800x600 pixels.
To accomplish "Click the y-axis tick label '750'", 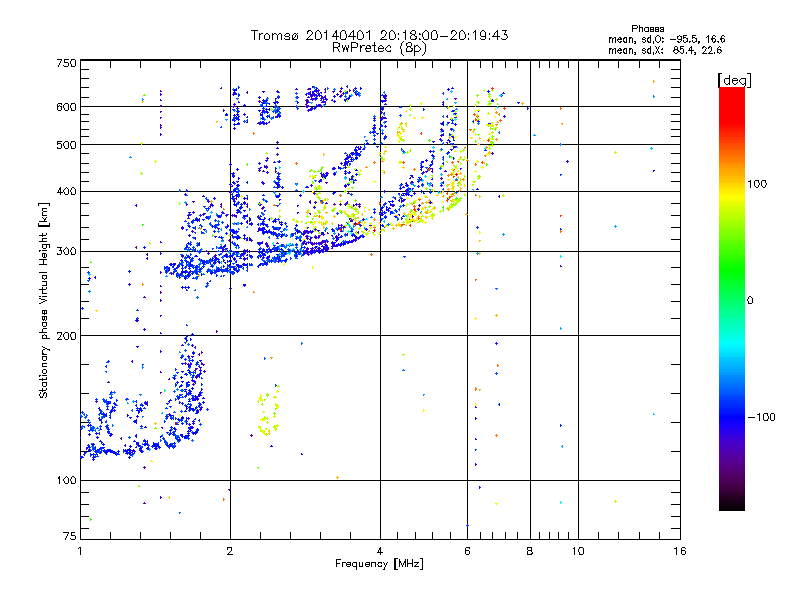I will (x=66, y=63).
